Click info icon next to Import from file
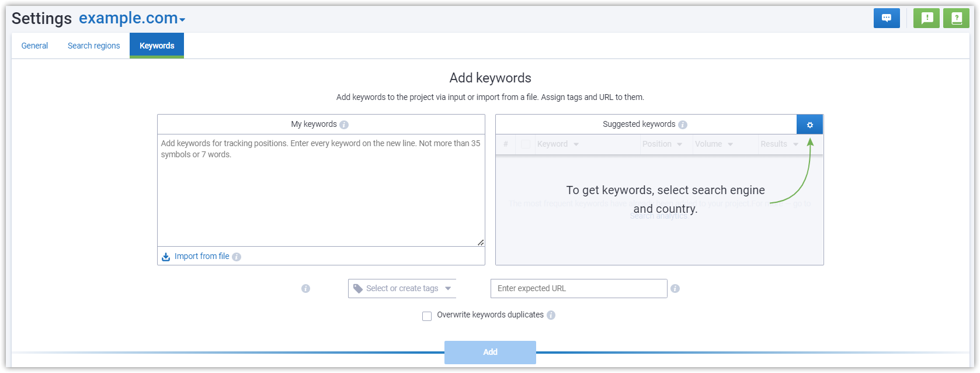This screenshot has width=980, height=373. click(237, 257)
